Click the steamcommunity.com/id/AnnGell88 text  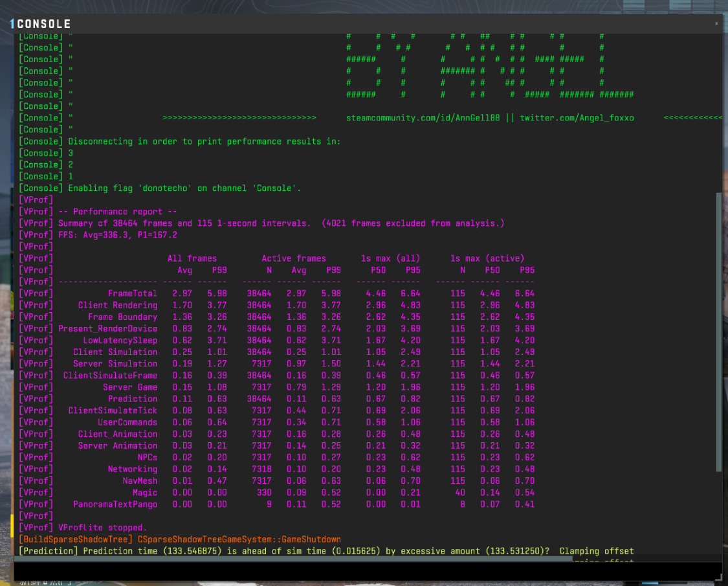pos(423,118)
